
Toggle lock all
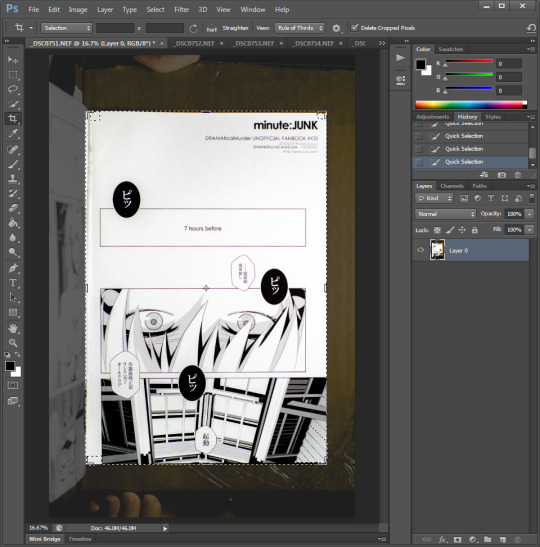(x=474, y=230)
